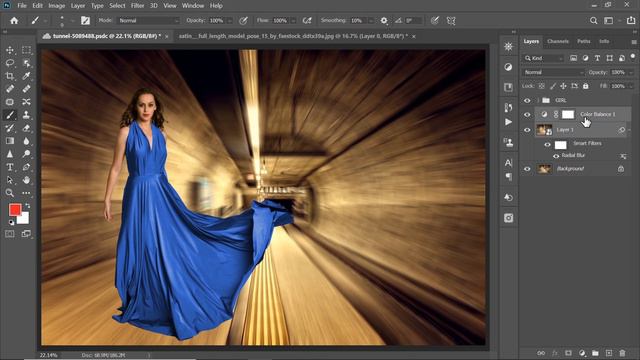Image resolution: width=640 pixels, height=360 pixels.
Task: Select the Horizontal Type tool
Action: (x=10, y=167)
